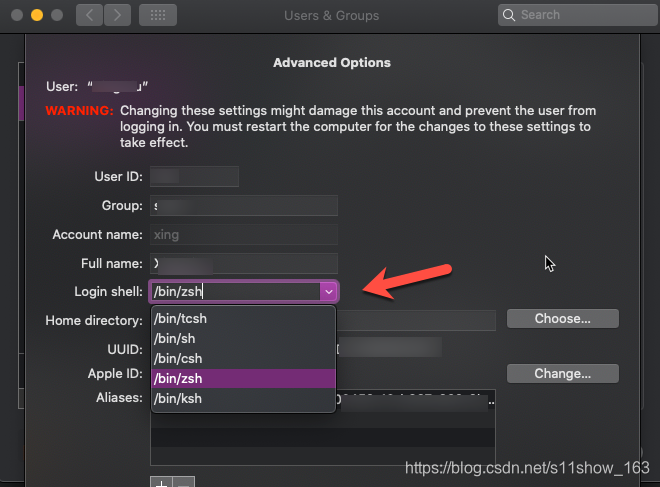
Task: Click the Choose... button for home directory
Action: coord(562,319)
